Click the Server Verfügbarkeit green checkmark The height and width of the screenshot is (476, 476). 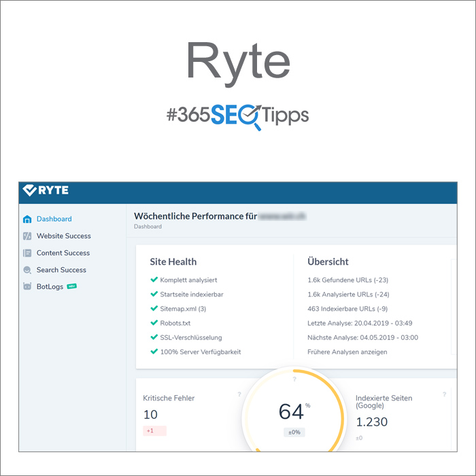coord(154,352)
